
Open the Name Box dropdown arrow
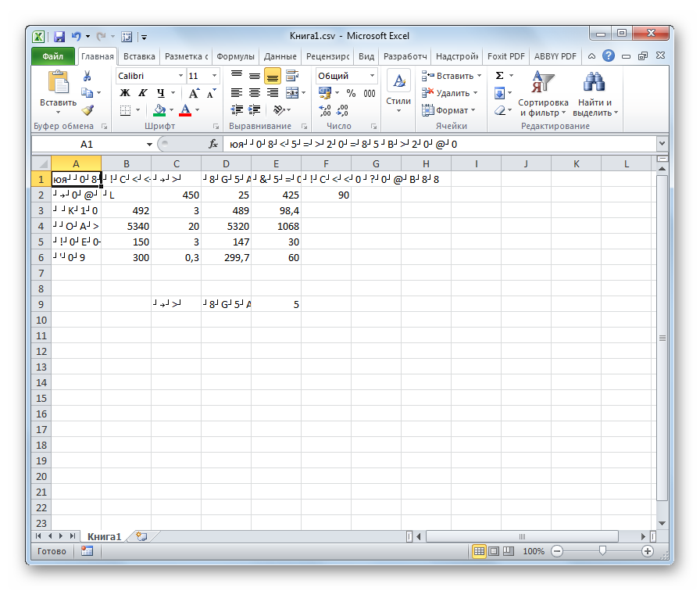tap(150, 145)
